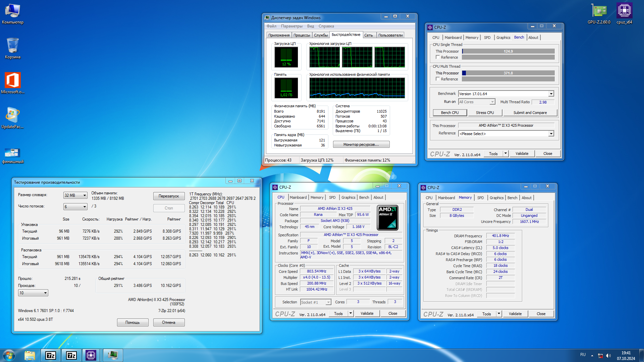Open Справка menu in Task Manager
This screenshot has height=362, width=644.
(326, 26)
